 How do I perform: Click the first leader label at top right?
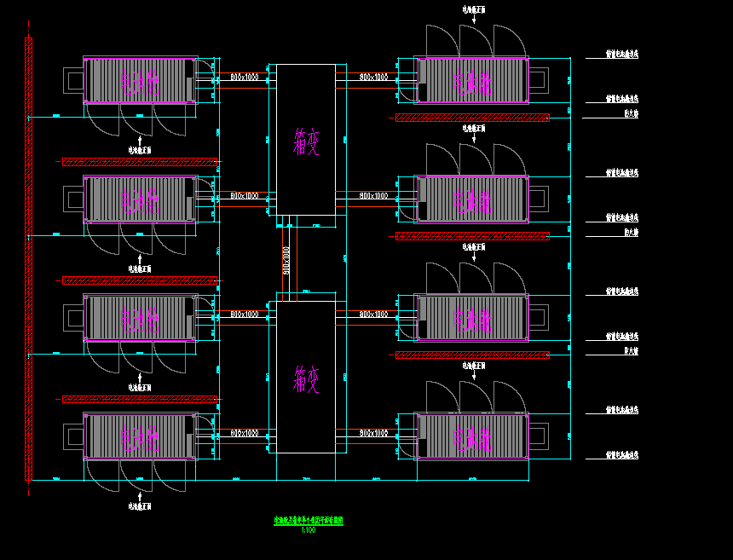pos(622,54)
